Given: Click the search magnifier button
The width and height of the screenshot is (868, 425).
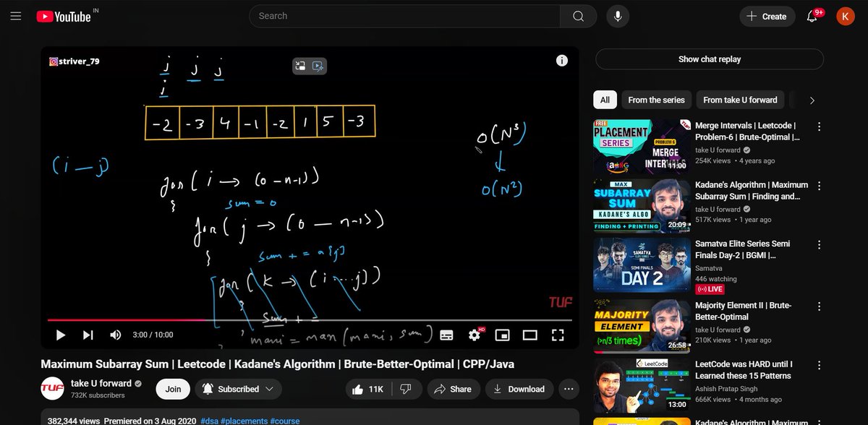Looking at the screenshot, I should pos(578,16).
